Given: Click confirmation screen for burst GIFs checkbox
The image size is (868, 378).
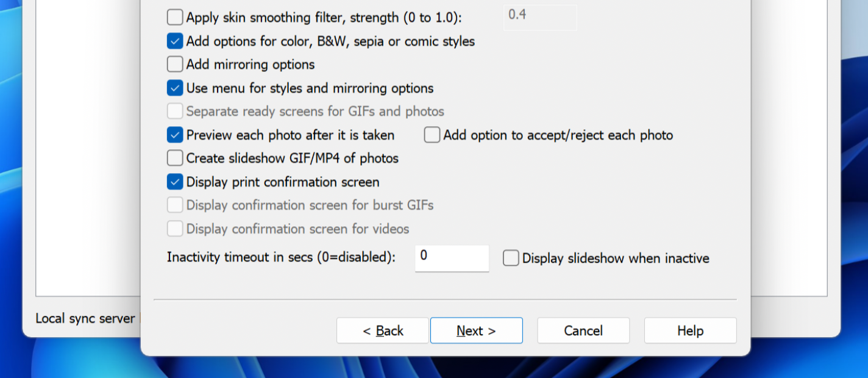Looking at the screenshot, I should point(175,205).
